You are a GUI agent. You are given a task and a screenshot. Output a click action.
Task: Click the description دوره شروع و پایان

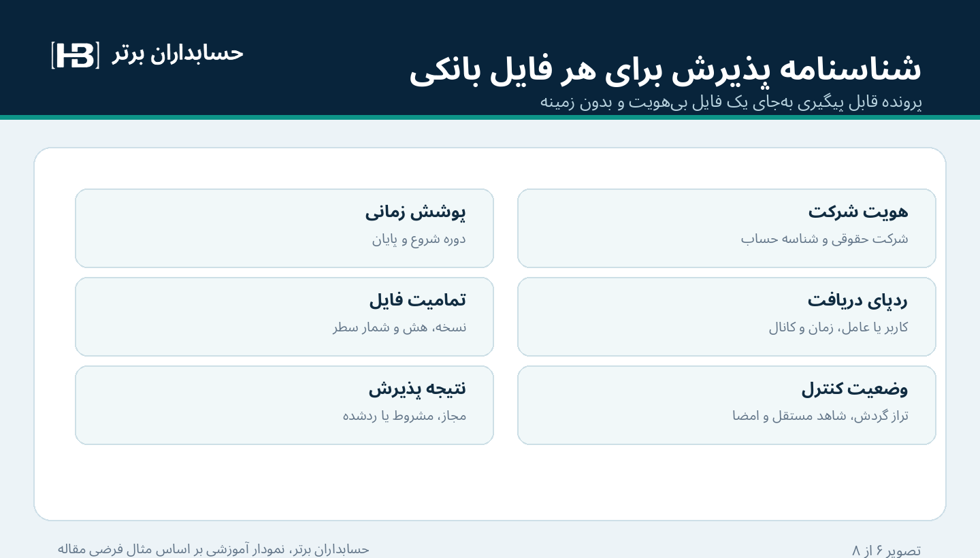(x=419, y=239)
